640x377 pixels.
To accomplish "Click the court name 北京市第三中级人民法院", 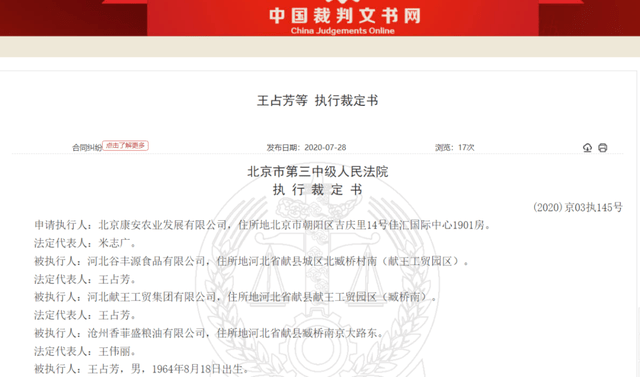I will point(318,172).
